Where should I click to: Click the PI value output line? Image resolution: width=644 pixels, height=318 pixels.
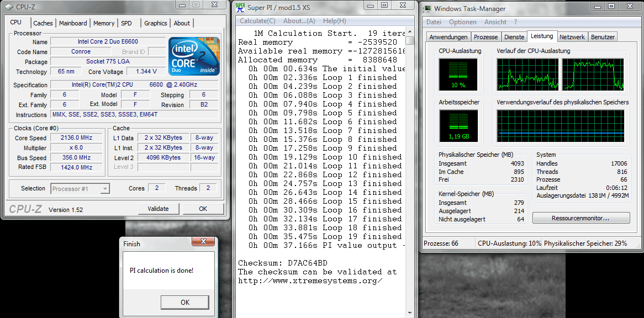326,245
